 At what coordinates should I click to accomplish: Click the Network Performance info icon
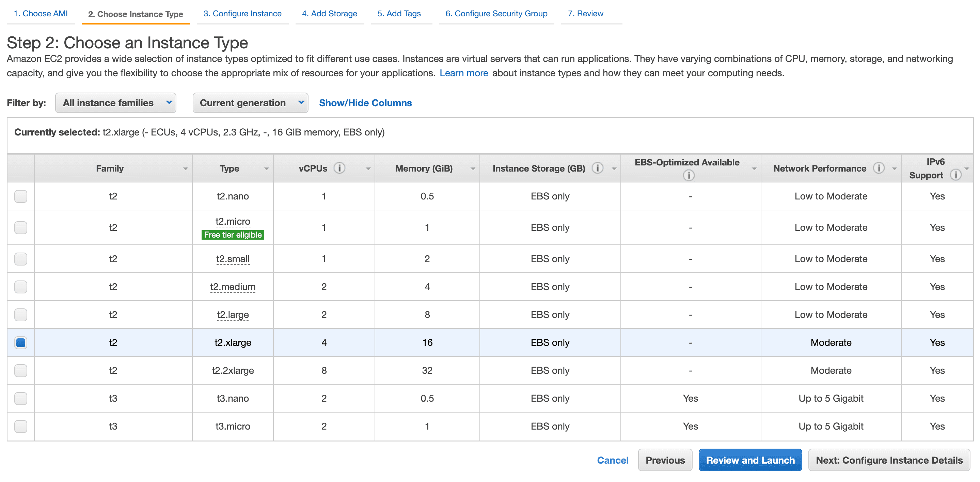click(879, 167)
